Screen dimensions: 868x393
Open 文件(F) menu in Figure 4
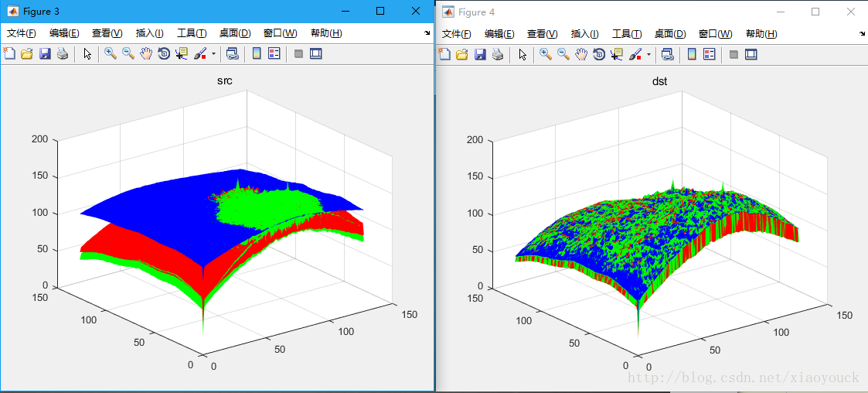(x=457, y=34)
